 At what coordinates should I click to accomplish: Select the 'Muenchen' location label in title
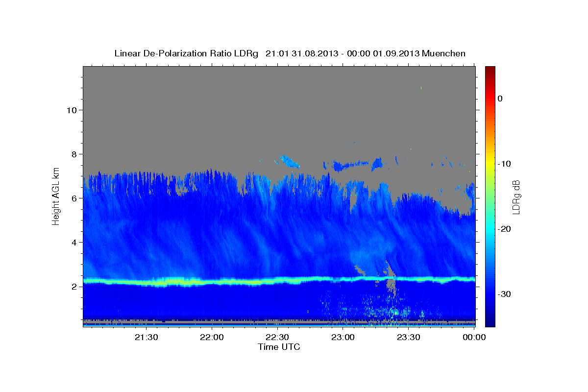point(443,53)
